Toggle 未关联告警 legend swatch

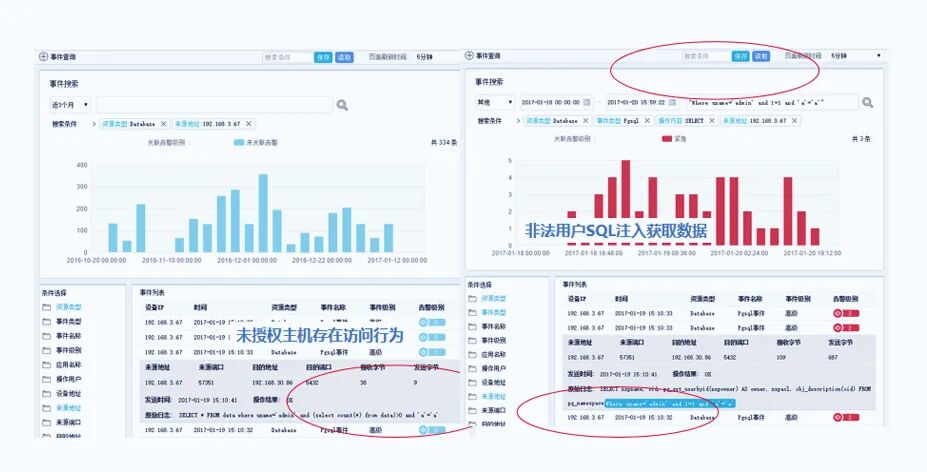tap(239, 143)
